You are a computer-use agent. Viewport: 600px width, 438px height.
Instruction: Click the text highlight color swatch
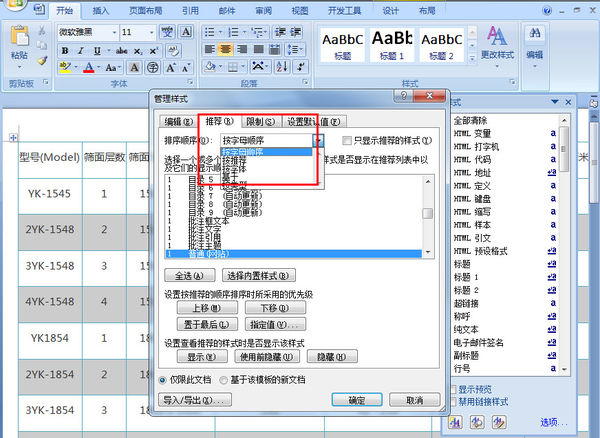click(x=65, y=68)
